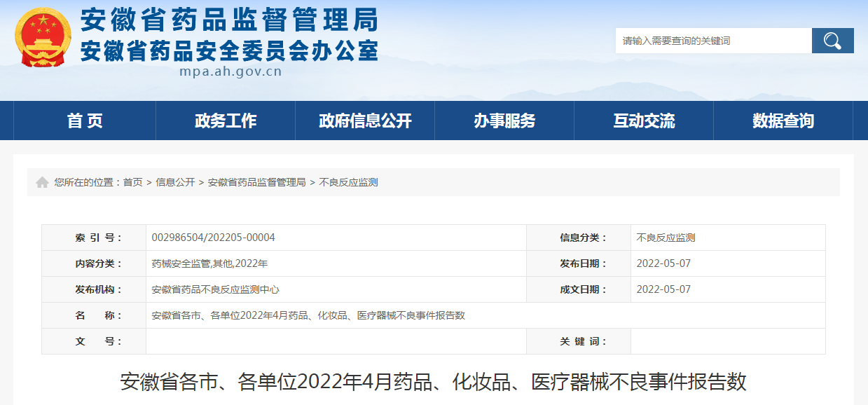
Task: Click the mpa.ah.gov.cn site address text
Action: 230,71
